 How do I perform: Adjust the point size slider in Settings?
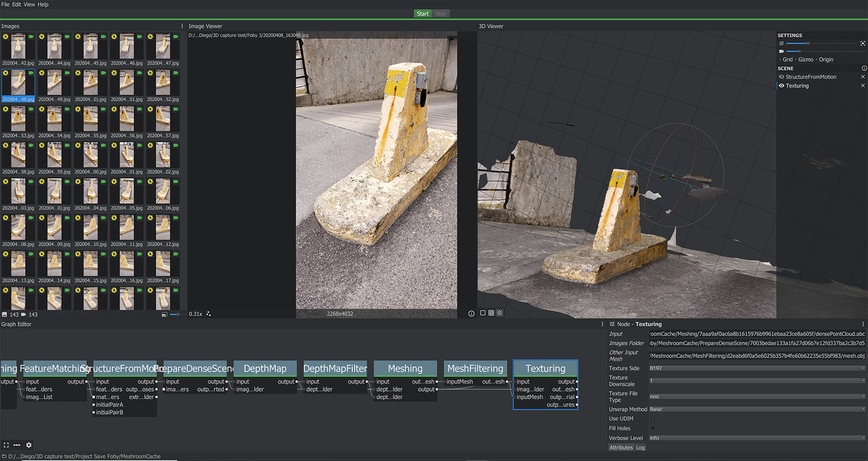click(808, 43)
